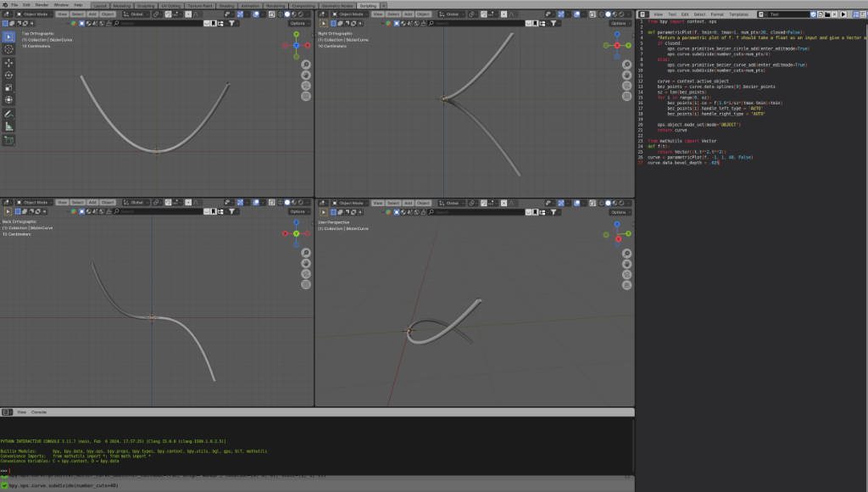Image resolution: width=868 pixels, height=492 pixels.
Task: Select the Annotate pencil tool
Action: [8, 115]
